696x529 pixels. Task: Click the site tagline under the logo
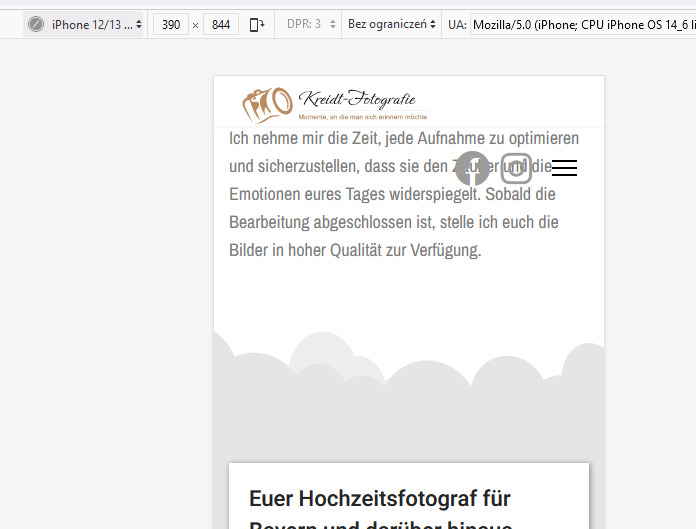[362, 117]
